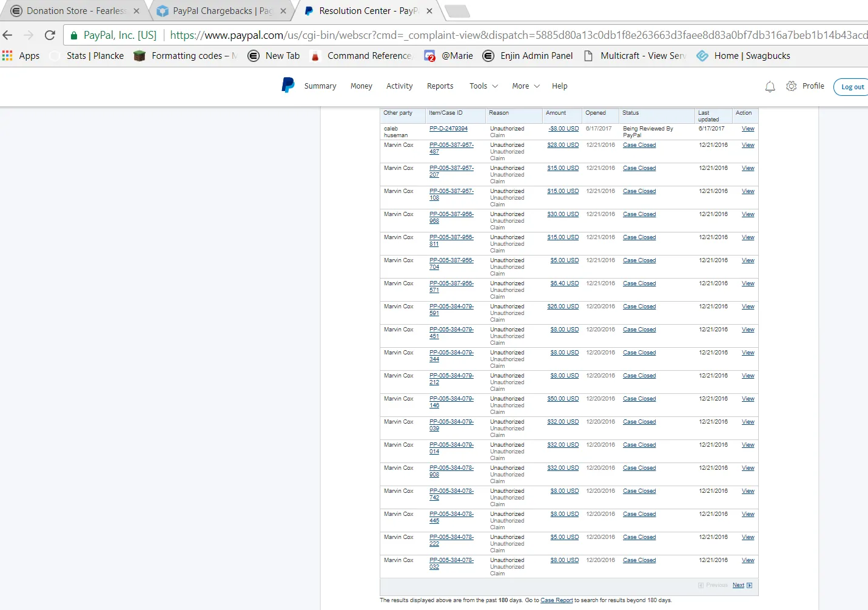Viewport: 868px width, 610px height.
Task: Close the Donation Store tab
Action: tap(136, 11)
